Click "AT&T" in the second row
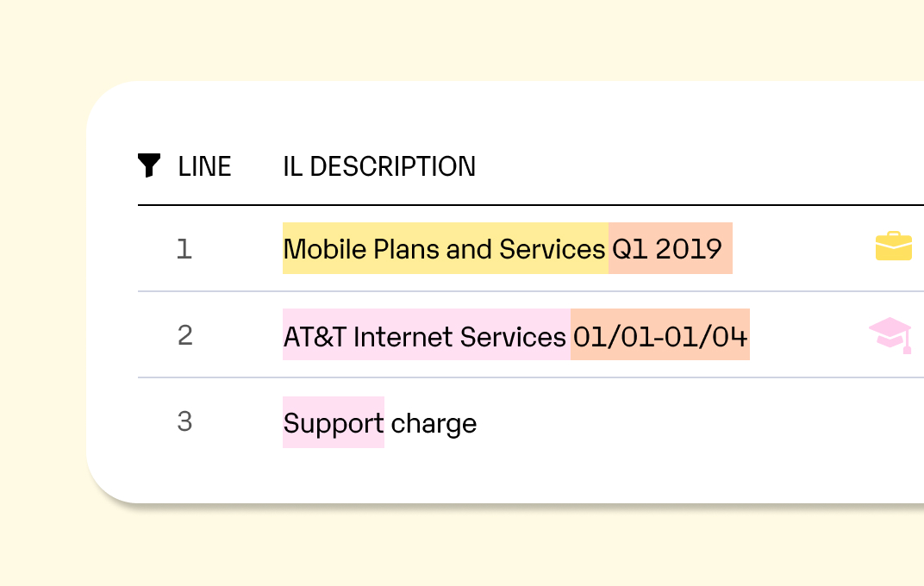Screen dimensions: 924x586 point(315,336)
